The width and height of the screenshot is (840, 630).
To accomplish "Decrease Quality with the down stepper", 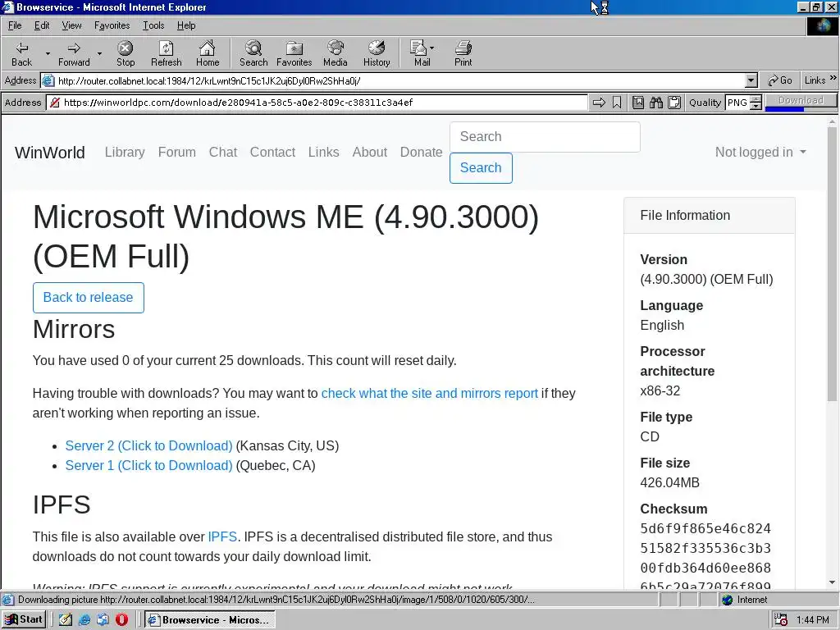I will [x=756, y=106].
